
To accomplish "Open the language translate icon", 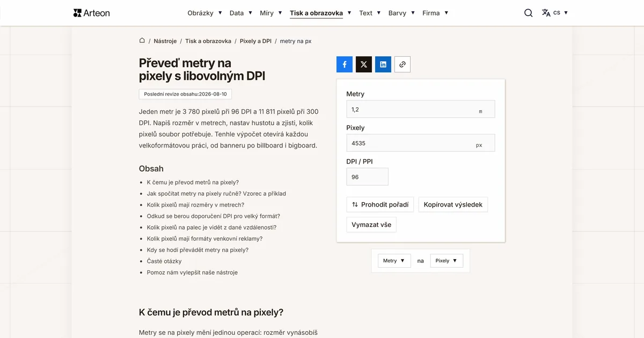I will tap(546, 13).
